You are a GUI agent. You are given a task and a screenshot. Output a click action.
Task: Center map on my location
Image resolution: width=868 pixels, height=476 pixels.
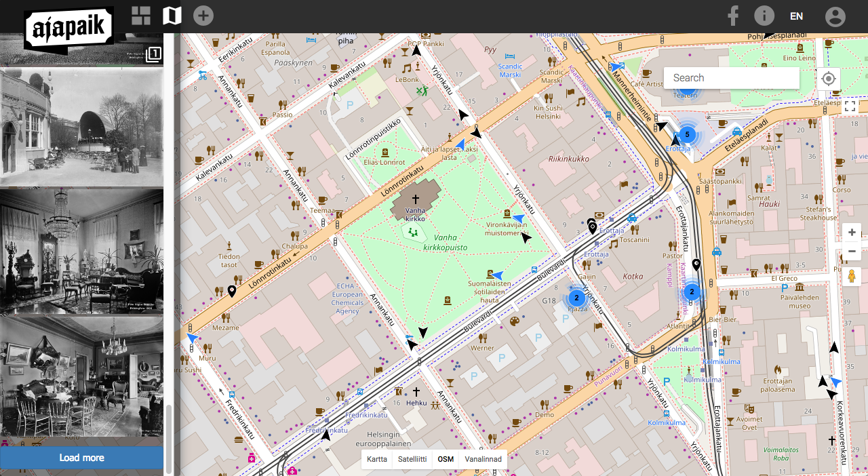[828, 78]
